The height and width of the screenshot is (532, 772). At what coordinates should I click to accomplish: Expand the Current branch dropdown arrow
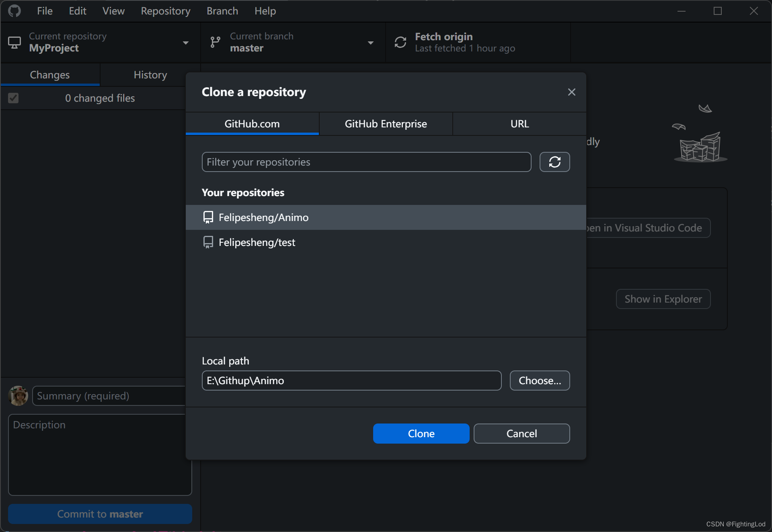point(370,43)
